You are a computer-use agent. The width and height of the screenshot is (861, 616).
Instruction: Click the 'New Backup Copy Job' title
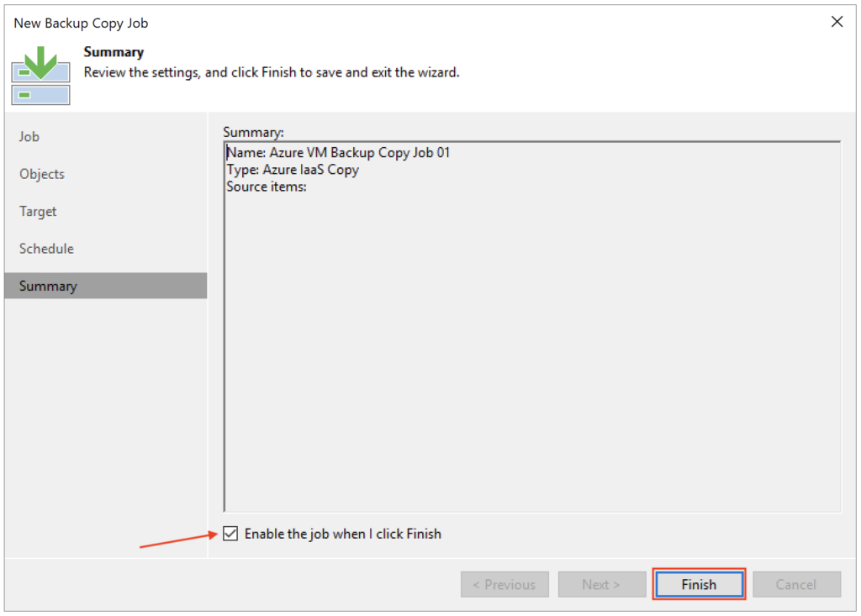pos(81,23)
